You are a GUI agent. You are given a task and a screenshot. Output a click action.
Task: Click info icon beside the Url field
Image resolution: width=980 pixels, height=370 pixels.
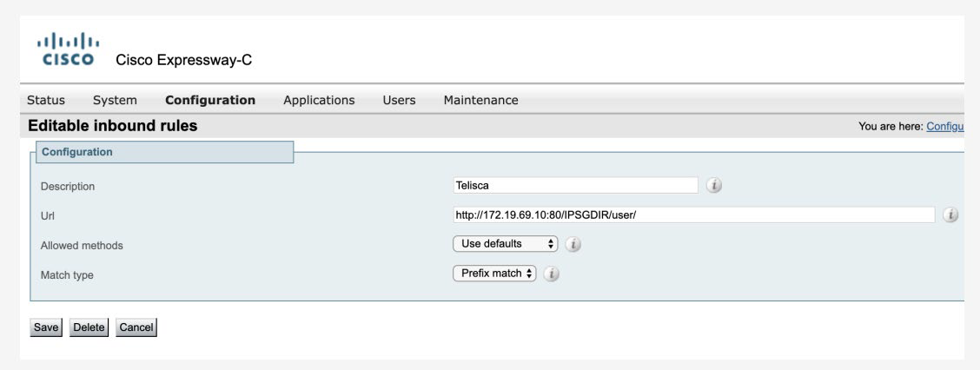950,215
